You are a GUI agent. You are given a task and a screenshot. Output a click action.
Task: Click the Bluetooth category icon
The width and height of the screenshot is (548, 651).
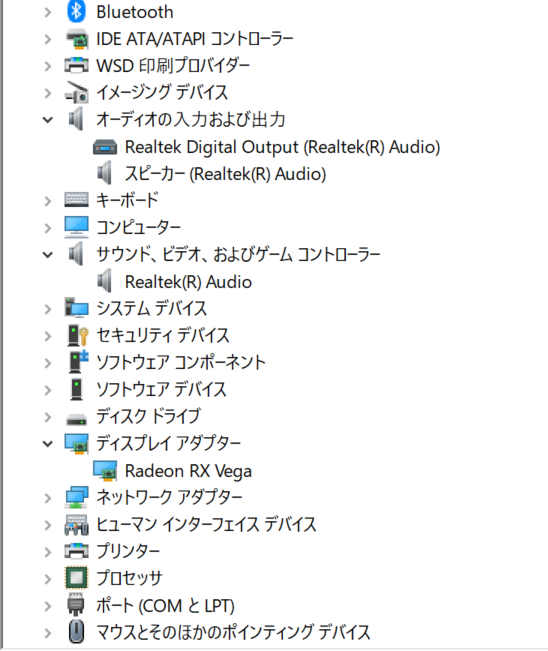76,11
